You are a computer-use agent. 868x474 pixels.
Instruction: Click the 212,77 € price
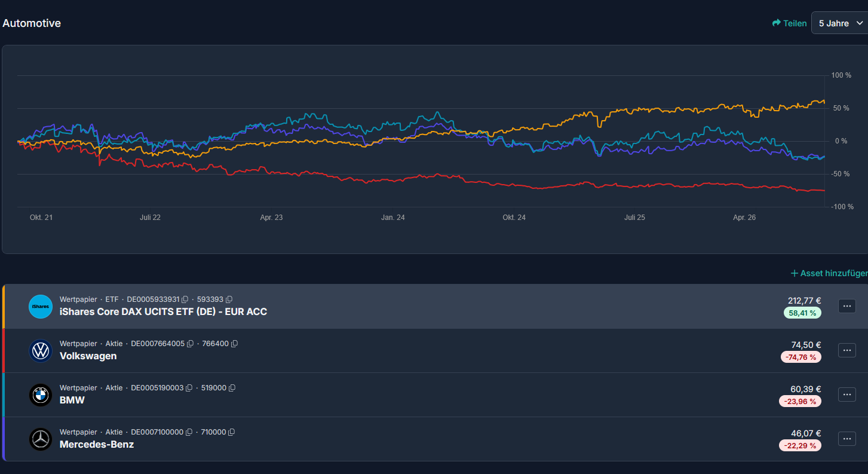coord(804,301)
